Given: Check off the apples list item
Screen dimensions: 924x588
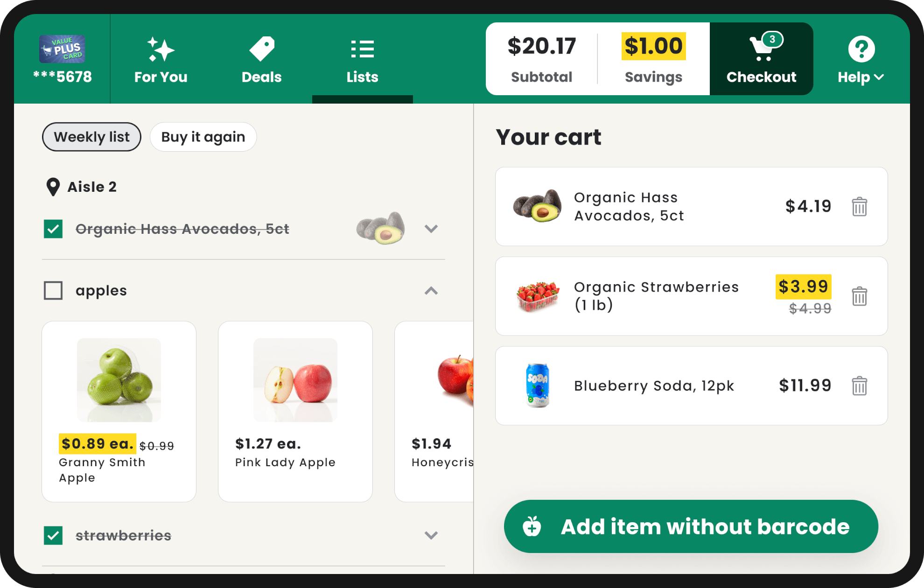Looking at the screenshot, I should [x=53, y=290].
